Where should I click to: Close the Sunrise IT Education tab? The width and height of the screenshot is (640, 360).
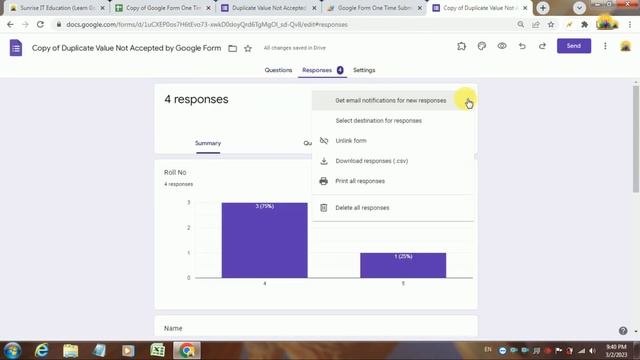102,8
